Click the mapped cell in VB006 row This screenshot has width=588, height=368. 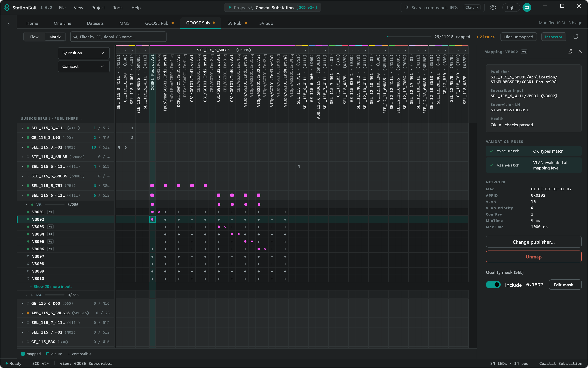259,249
